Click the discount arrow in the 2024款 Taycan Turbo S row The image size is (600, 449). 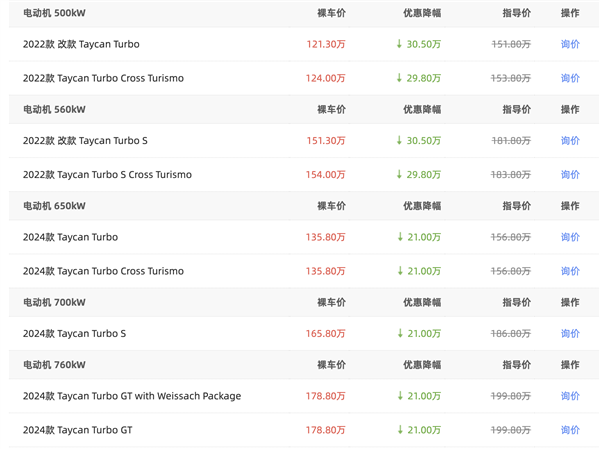pos(400,334)
